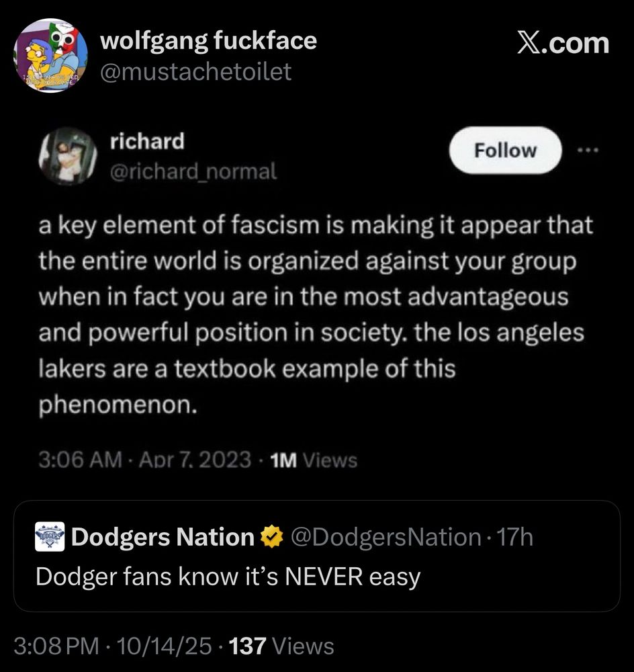Click the 137 Views count
The height and width of the screenshot is (672, 634).
(281, 646)
